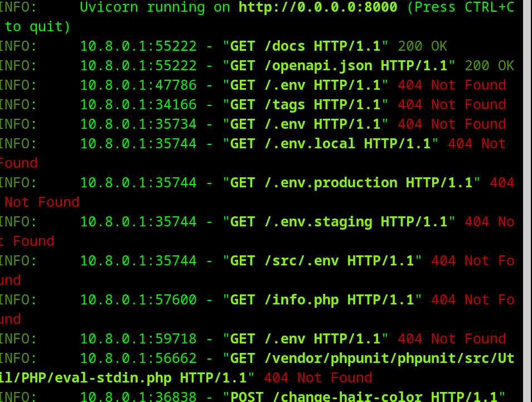Click the "GET /openapi.json HTTP/1.1" request text
The width and height of the screenshot is (532, 402).
click(x=338, y=66)
